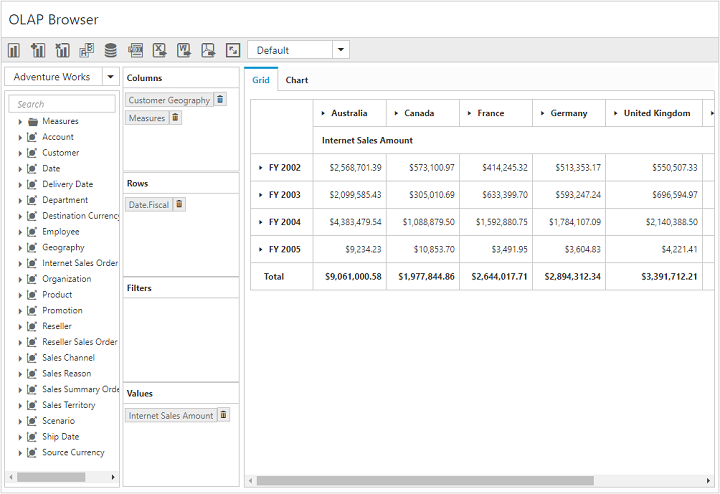The height and width of the screenshot is (494, 720).
Task: Click the full screen toolbar icon
Action: 233,50
